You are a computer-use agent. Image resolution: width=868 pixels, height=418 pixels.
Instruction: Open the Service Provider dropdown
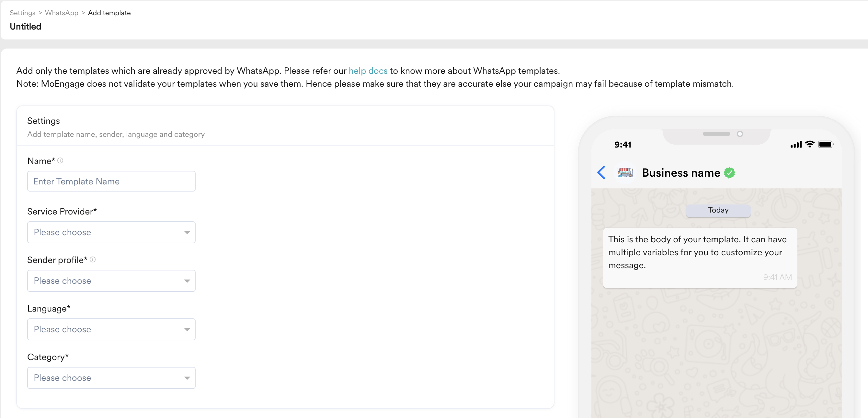click(111, 232)
